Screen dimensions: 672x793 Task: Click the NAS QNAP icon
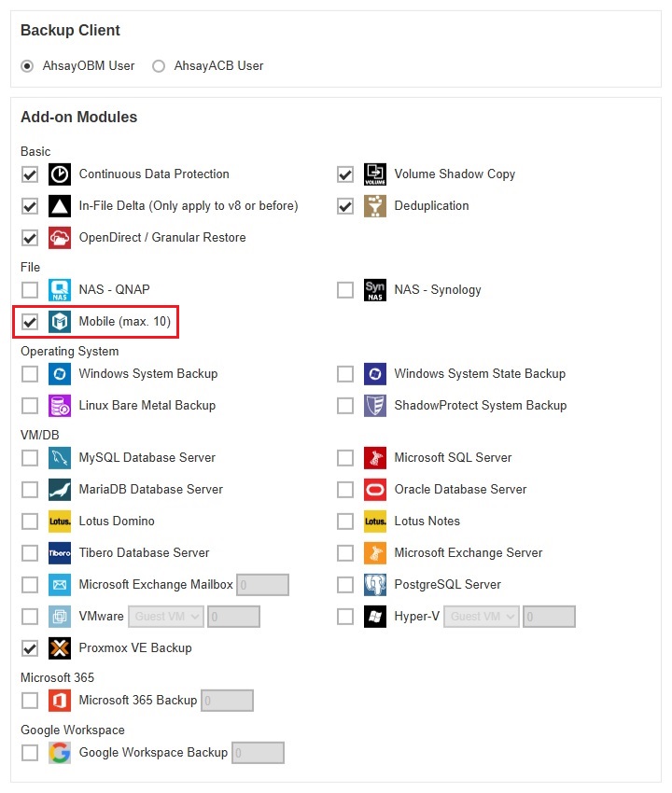pyautogui.click(x=60, y=290)
